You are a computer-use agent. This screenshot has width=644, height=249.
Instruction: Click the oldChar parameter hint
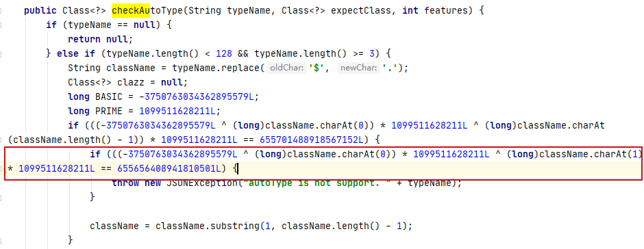point(286,68)
